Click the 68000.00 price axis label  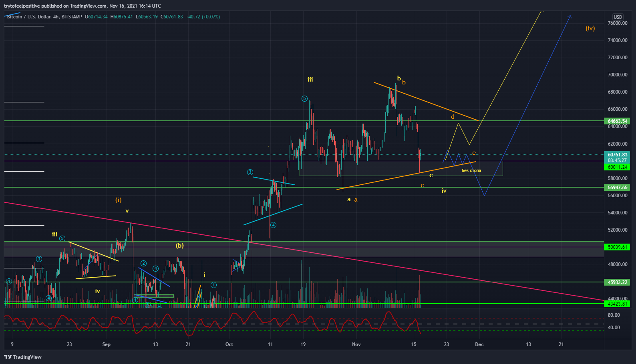pyautogui.click(x=618, y=92)
